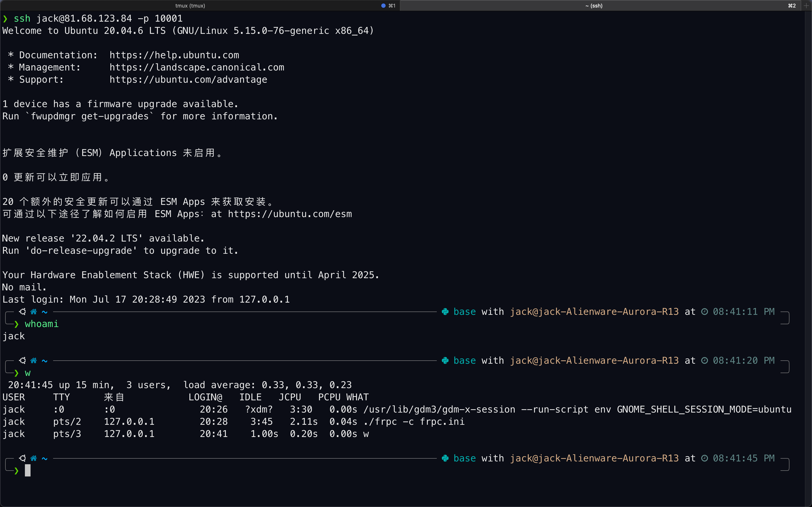Click the clock icon beside 08:41:20 PM
This screenshot has width=812, height=507.
pyautogui.click(x=704, y=360)
